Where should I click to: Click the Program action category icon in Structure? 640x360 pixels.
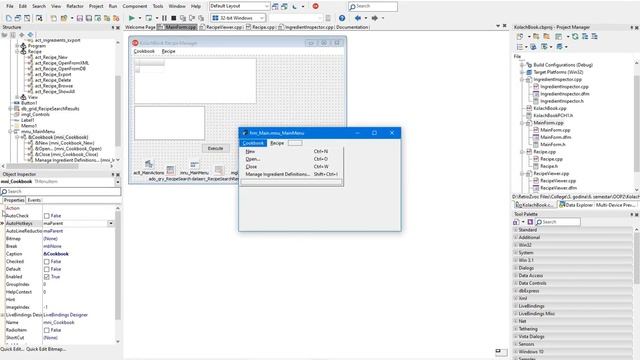coord(23,46)
